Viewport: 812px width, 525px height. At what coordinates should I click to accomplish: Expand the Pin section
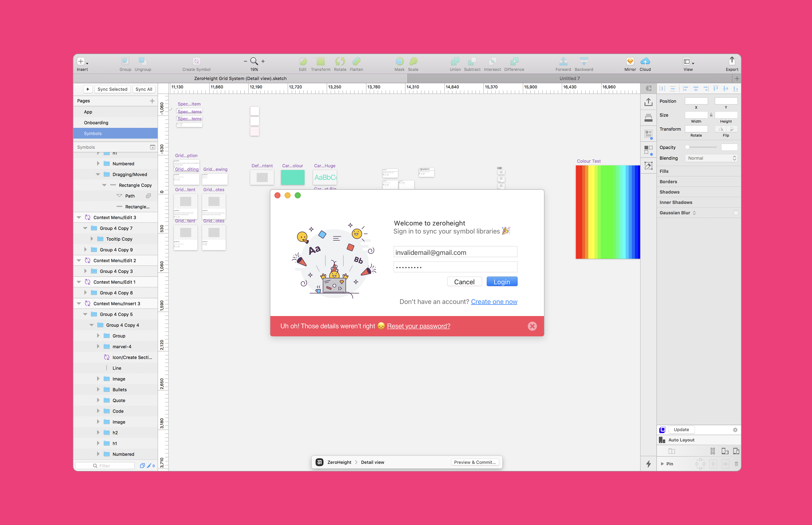click(662, 464)
